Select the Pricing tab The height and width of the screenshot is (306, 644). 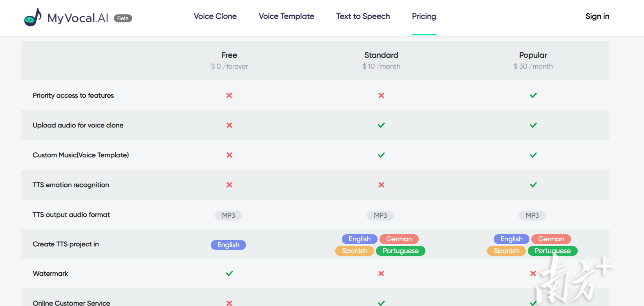424,16
